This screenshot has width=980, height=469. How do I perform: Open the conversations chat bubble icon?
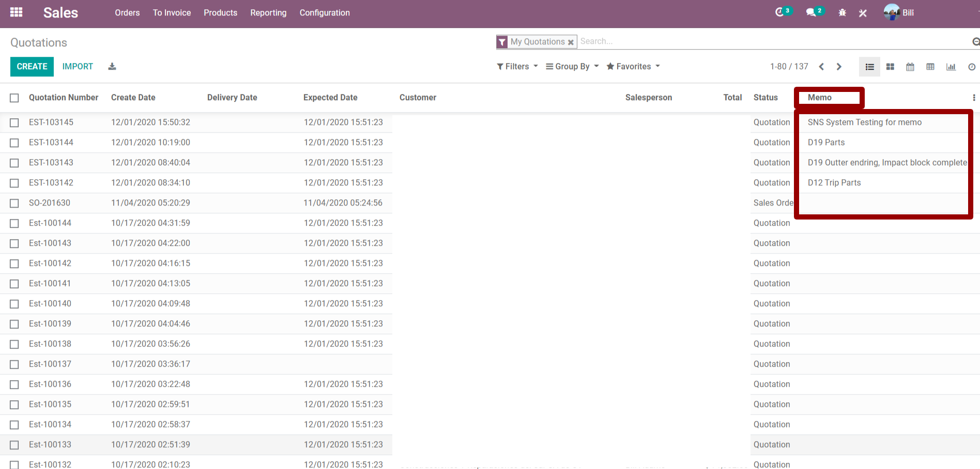point(811,12)
